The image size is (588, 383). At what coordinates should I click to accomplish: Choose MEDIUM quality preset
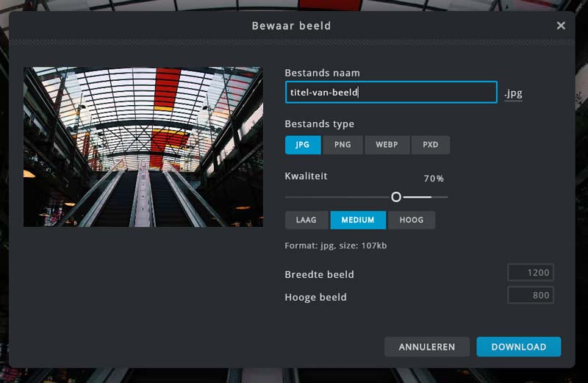click(358, 220)
